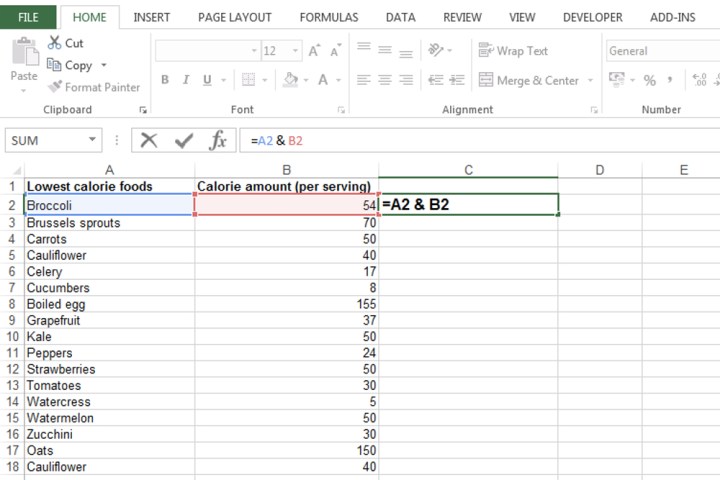Toggle Italic formatting
This screenshot has height=480, width=720.
(186, 80)
